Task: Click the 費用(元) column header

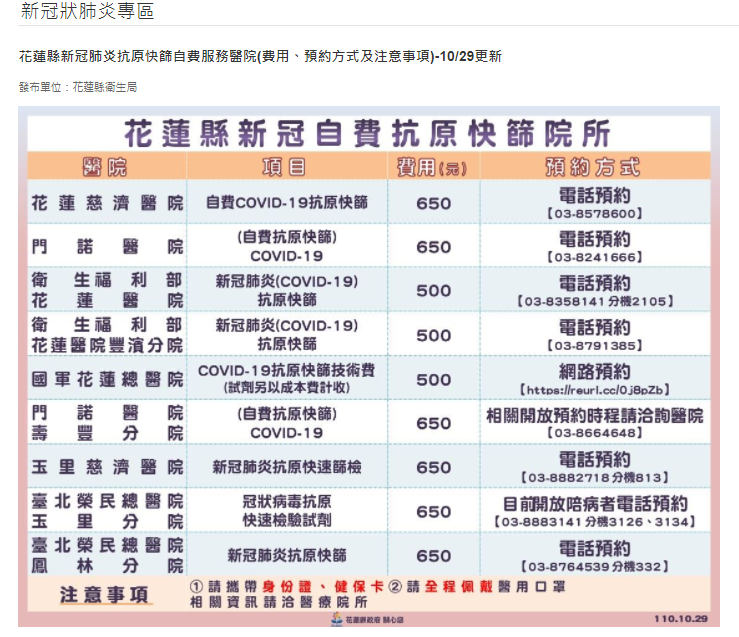Action: click(433, 167)
